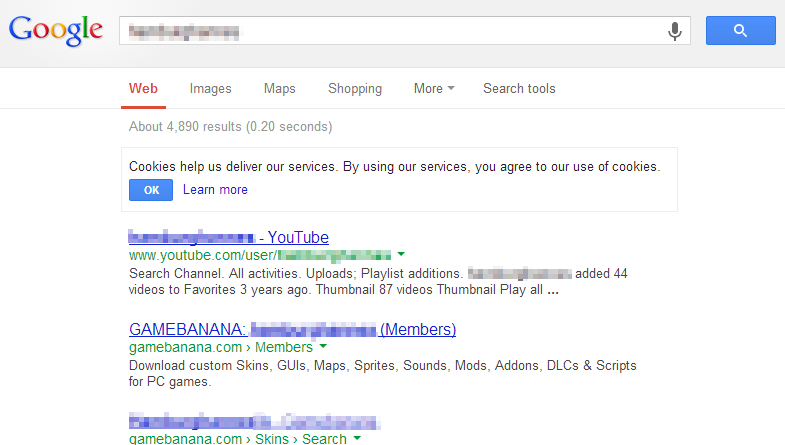Screen dimensions: 785x445
Task: Select the Web tab
Action: click(143, 89)
